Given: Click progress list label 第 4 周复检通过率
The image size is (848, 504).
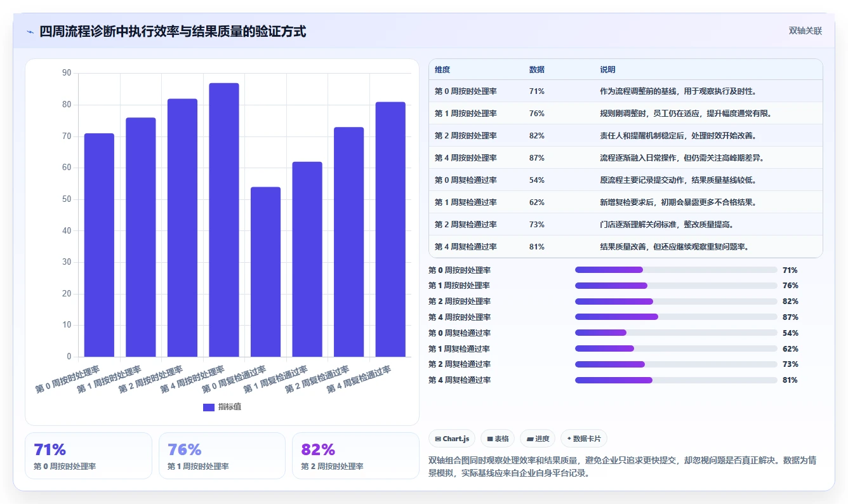Looking at the screenshot, I should [460, 380].
